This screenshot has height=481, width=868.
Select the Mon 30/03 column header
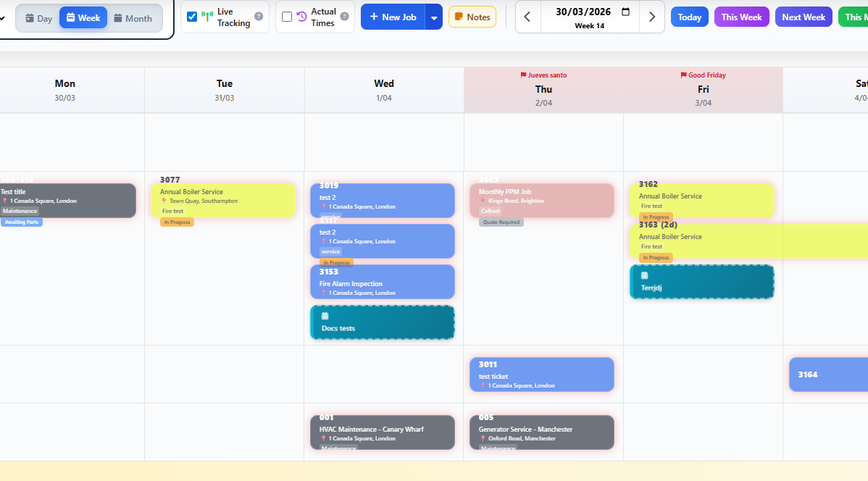pos(64,91)
